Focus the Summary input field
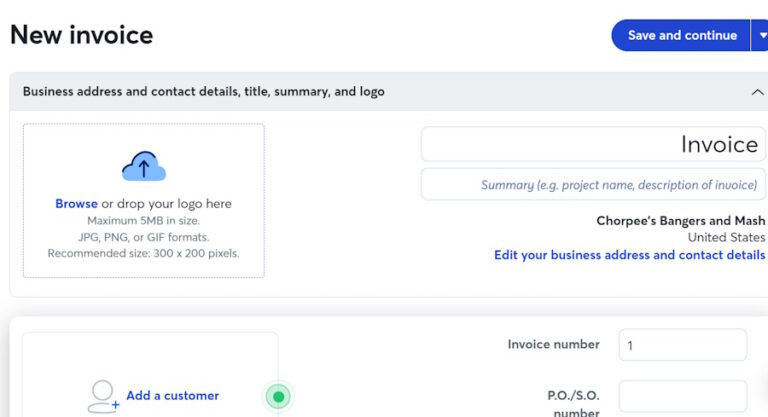Image resolution: width=768 pixels, height=417 pixels. (x=593, y=185)
